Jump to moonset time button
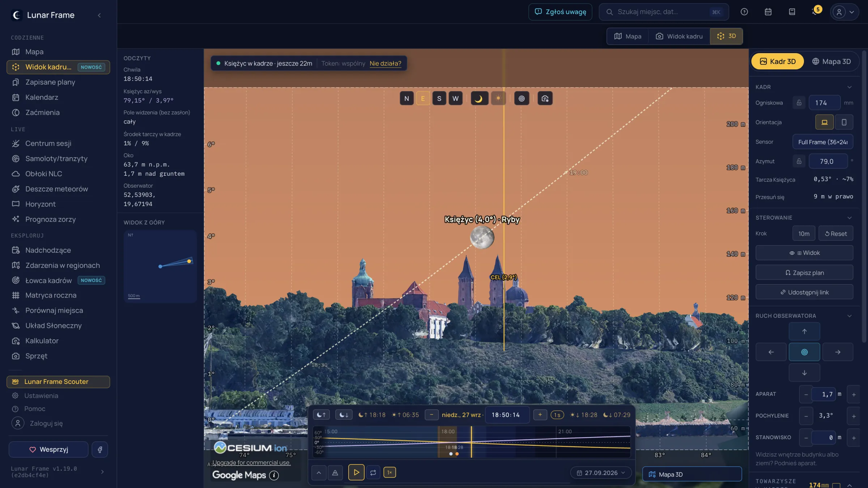 coord(344,415)
